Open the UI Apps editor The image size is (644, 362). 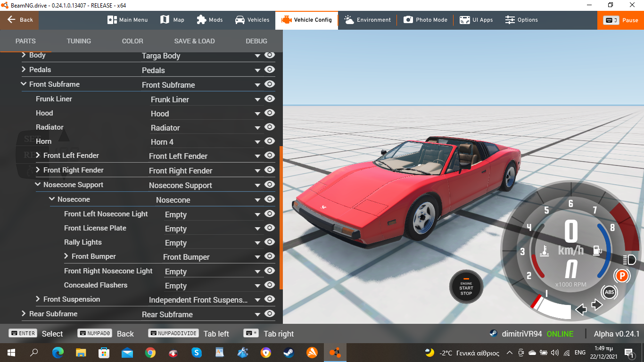point(476,20)
